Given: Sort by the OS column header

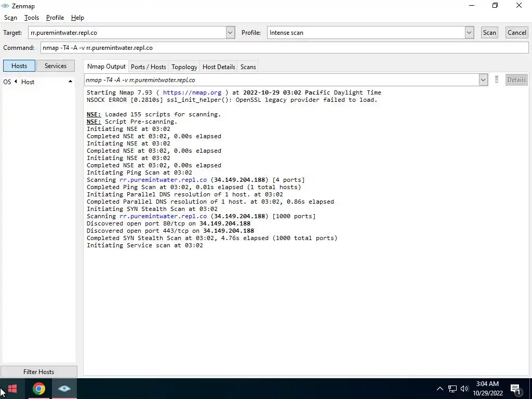Looking at the screenshot, I should (x=7, y=82).
